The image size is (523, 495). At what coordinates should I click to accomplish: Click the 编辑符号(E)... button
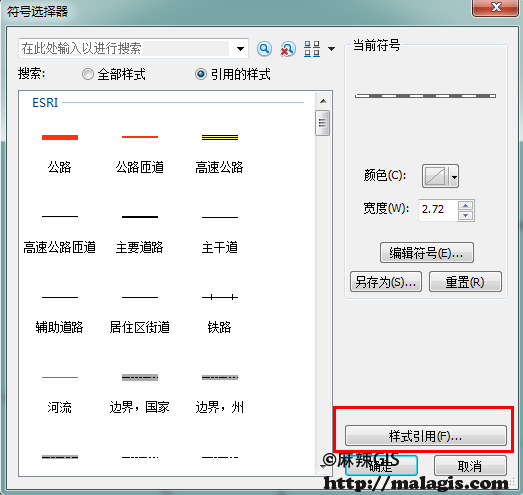(x=427, y=253)
